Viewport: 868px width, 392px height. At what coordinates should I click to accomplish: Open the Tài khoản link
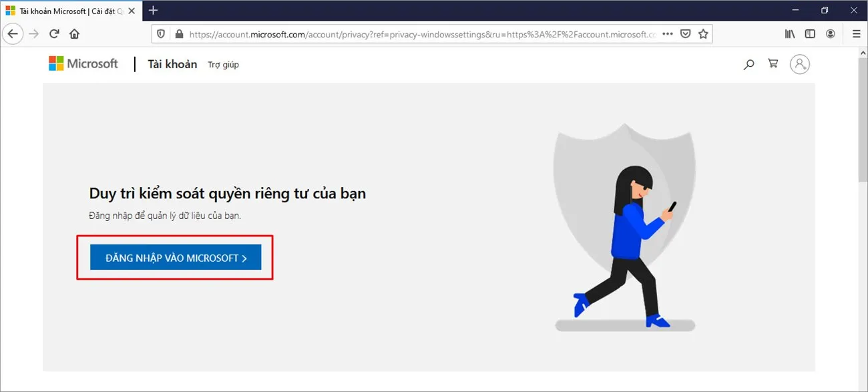coord(172,63)
